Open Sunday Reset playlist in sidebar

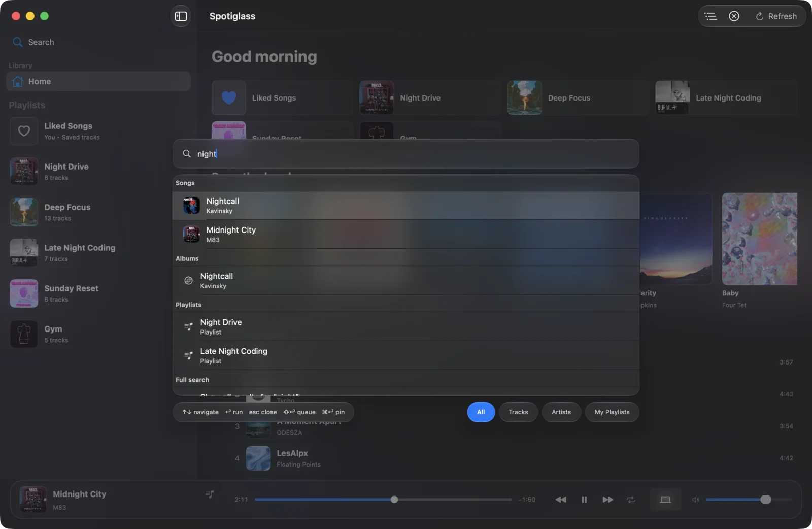pos(98,293)
